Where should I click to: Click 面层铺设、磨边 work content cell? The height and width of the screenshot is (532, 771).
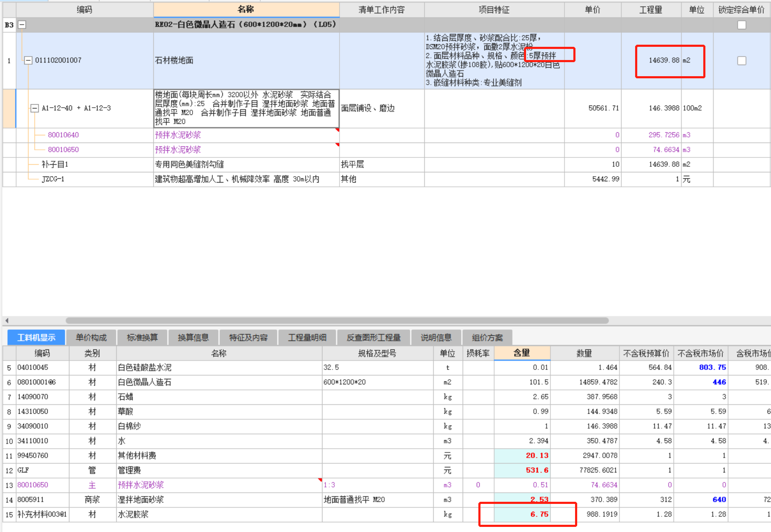point(382,108)
